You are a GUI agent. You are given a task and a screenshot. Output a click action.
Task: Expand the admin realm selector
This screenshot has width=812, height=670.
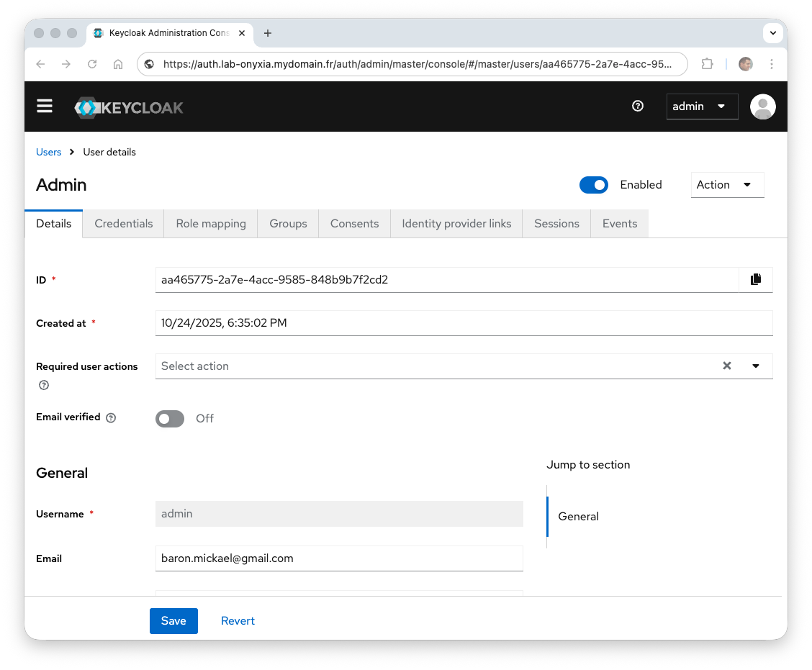(x=702, y=106)
